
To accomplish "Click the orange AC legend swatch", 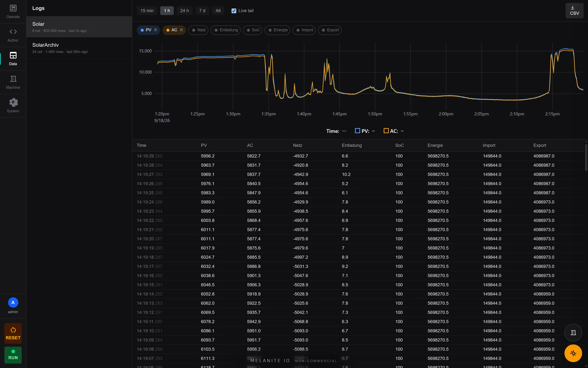I will pyautogui.click(x=386, y=131).
